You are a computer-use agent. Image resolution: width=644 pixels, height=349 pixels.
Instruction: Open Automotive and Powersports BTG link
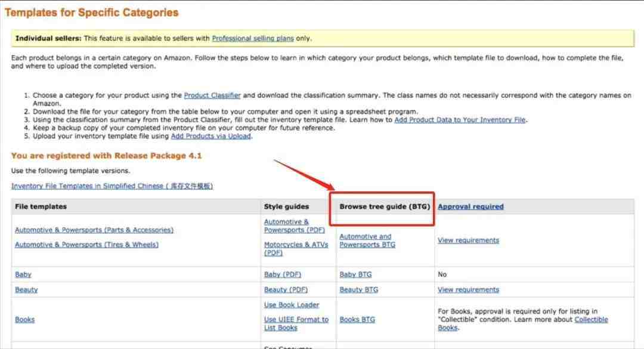(367, 241)
